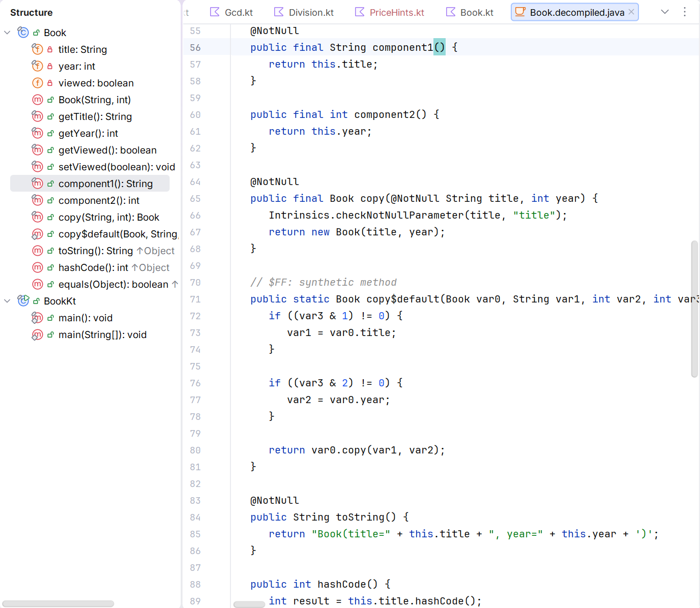
Task: Click the method icon of hashCode()
Action: coord(37,267)
